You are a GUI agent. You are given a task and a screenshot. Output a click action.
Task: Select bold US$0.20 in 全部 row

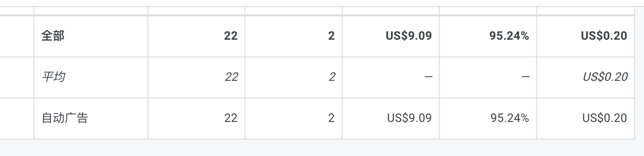[x=604, y=36]
